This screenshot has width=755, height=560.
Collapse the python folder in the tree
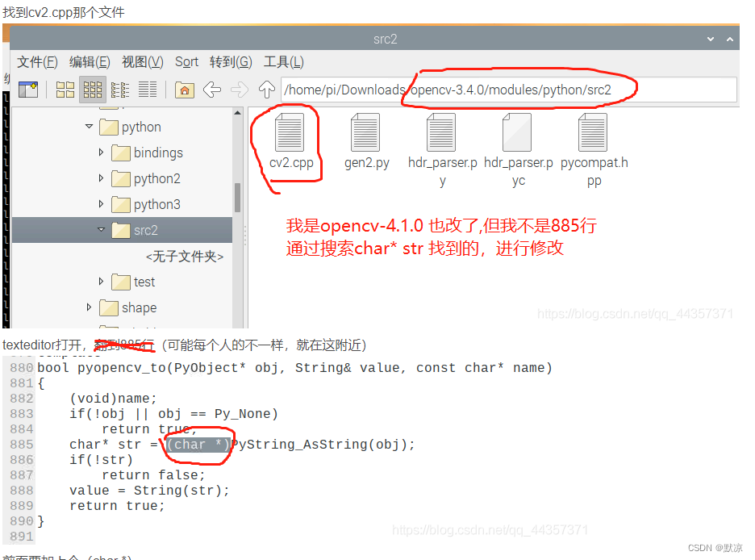(x=89, y=127)
